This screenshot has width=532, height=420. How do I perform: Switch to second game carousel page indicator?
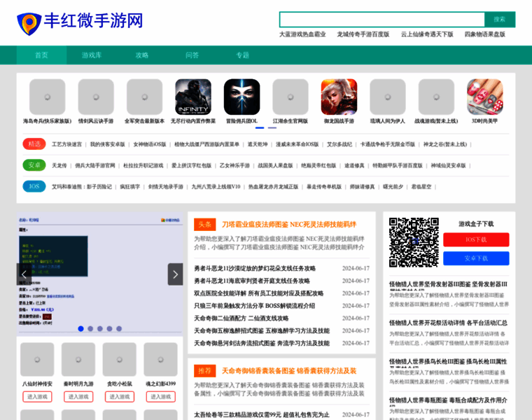[272, 128]
